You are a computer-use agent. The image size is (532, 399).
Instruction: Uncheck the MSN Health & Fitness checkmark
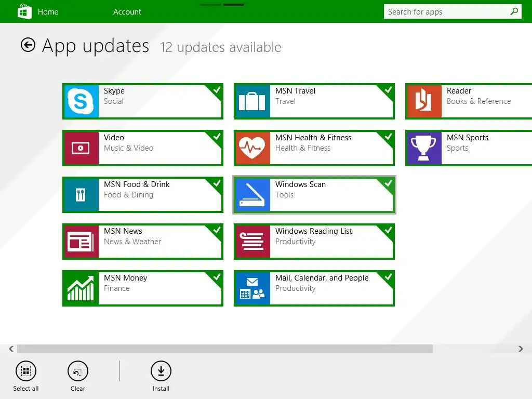(388, 137)
